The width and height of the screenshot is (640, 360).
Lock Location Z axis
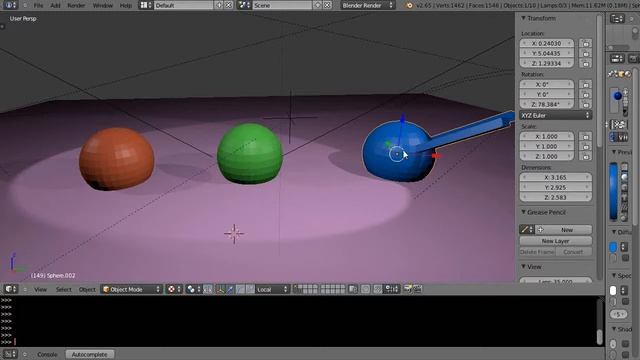click(586, 64)
